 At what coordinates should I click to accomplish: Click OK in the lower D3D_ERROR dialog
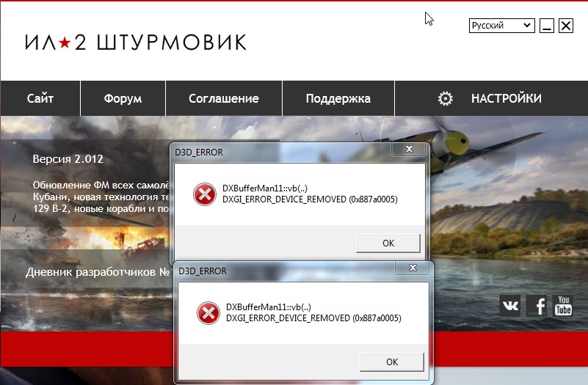point(392,362)
